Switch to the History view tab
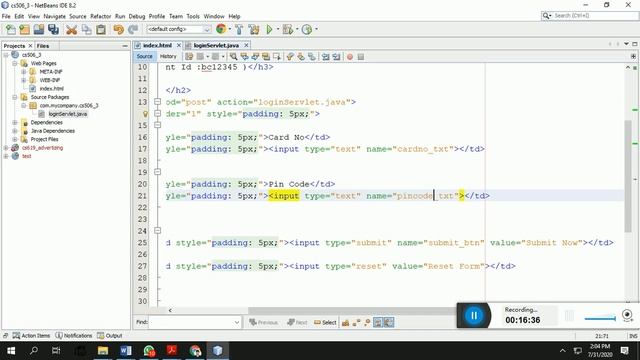 [x=168, y=57]
